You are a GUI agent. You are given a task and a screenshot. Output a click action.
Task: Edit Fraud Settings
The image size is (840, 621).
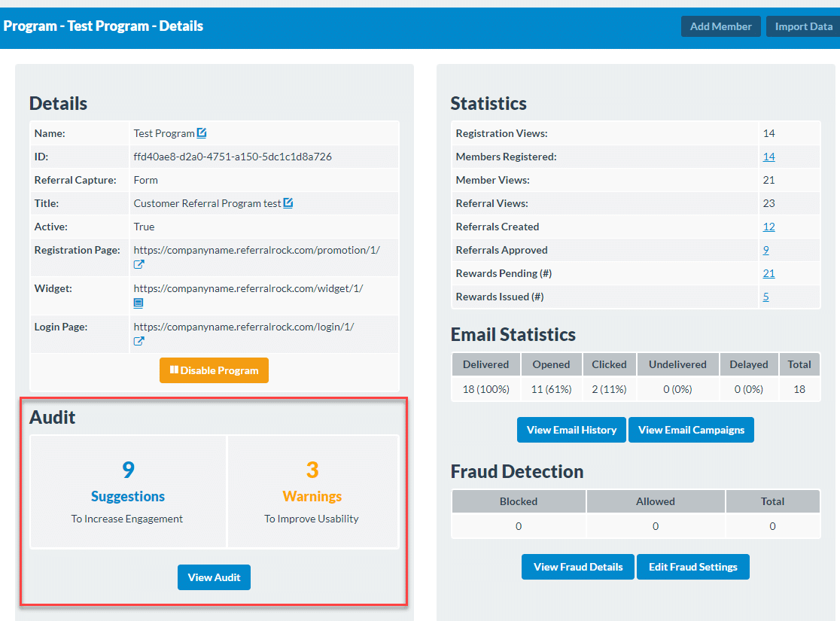click(x=692, y=567)
